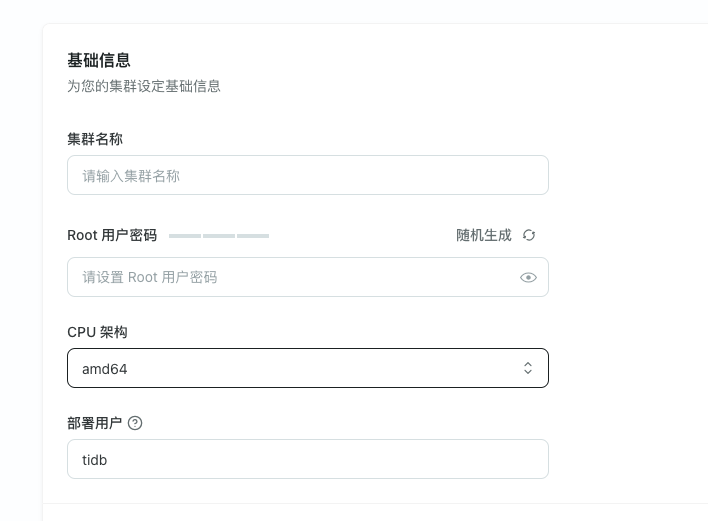Click the 部署用户 field containing tidb

point(307,459)
